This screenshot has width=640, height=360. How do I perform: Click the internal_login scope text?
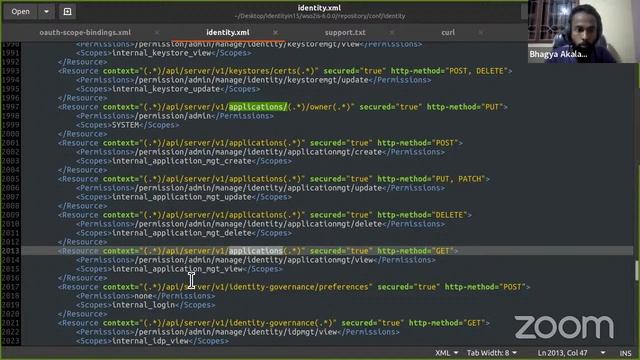(x=143, y=305)
